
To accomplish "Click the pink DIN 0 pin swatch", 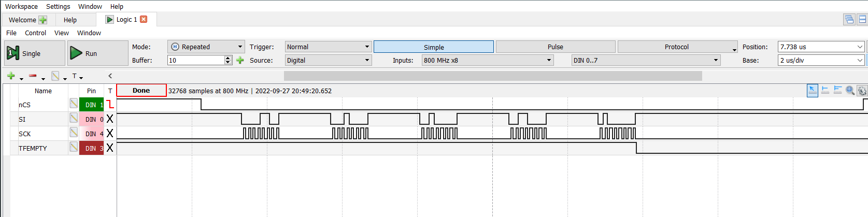I will (x=92, y=119).
